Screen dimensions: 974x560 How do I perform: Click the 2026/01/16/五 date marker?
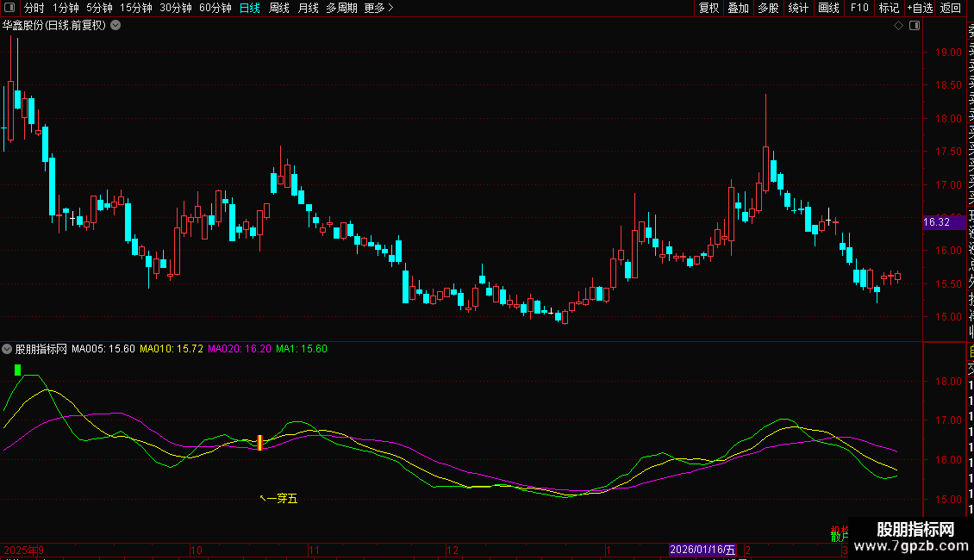coord(702,550)
